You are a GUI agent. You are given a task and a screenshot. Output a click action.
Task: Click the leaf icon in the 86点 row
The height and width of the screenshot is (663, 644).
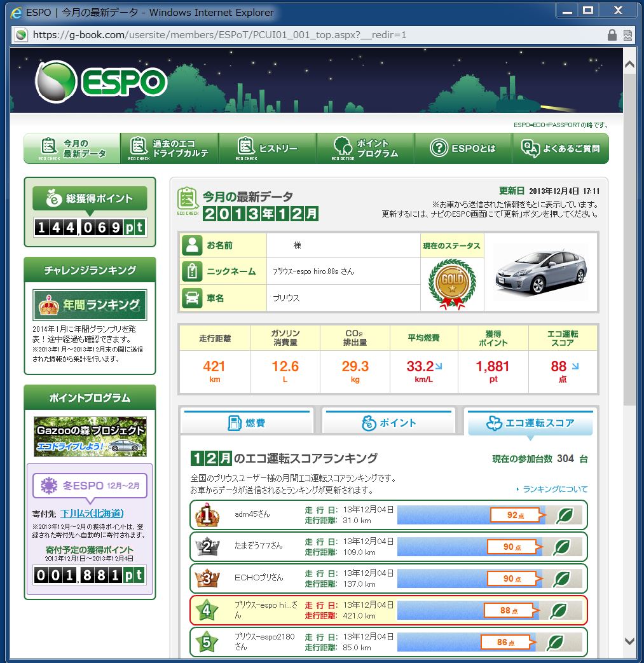(556, 642)
